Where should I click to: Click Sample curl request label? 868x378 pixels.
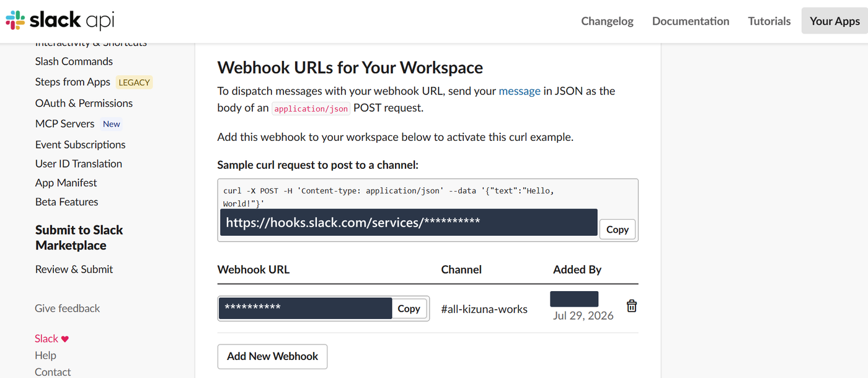pos(318,165)
